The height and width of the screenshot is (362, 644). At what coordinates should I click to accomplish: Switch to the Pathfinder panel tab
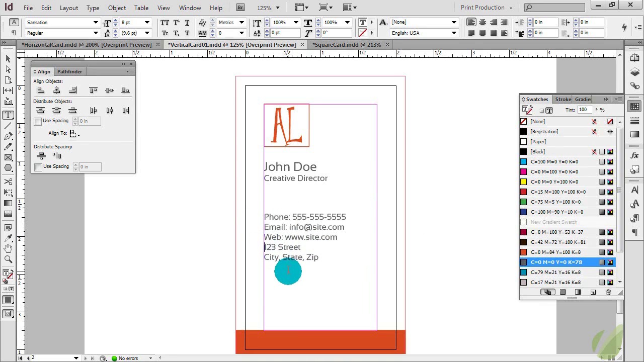pos(69,72)
